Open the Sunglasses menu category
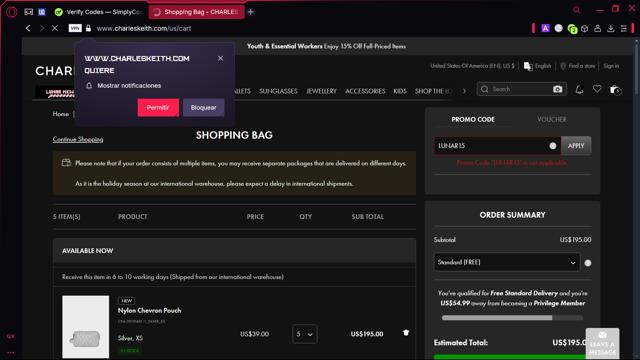640x360 pixels. pos(278,91)
